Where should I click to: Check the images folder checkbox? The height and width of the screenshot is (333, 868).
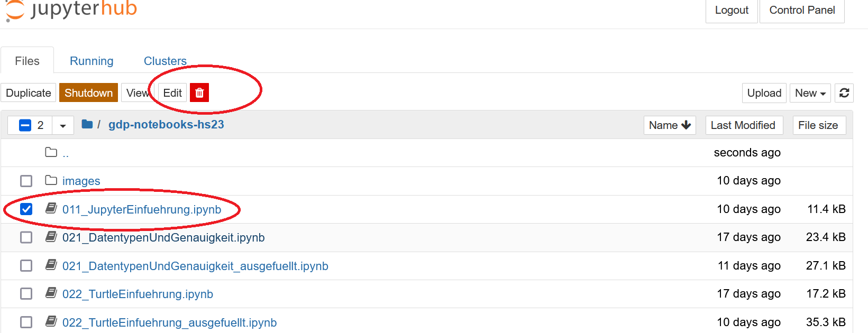click(26, 181)
